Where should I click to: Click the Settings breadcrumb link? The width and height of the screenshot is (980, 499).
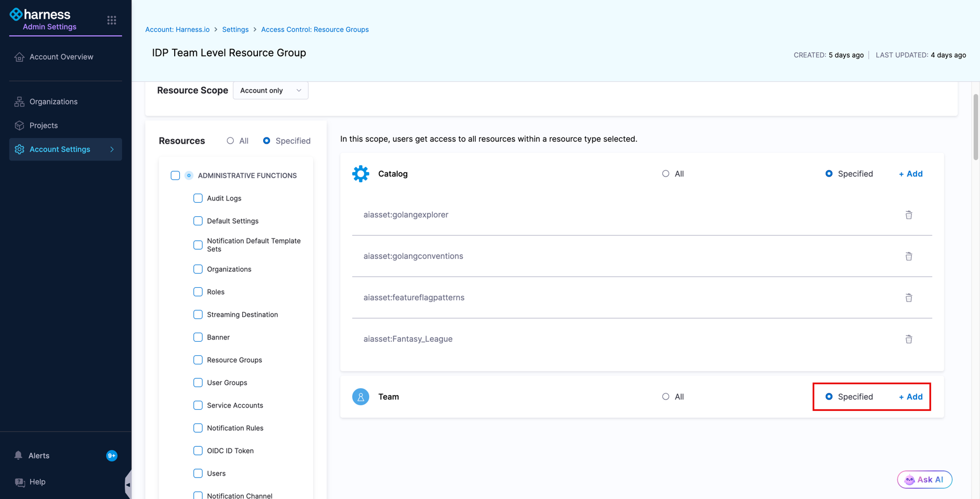coord(235,30)
